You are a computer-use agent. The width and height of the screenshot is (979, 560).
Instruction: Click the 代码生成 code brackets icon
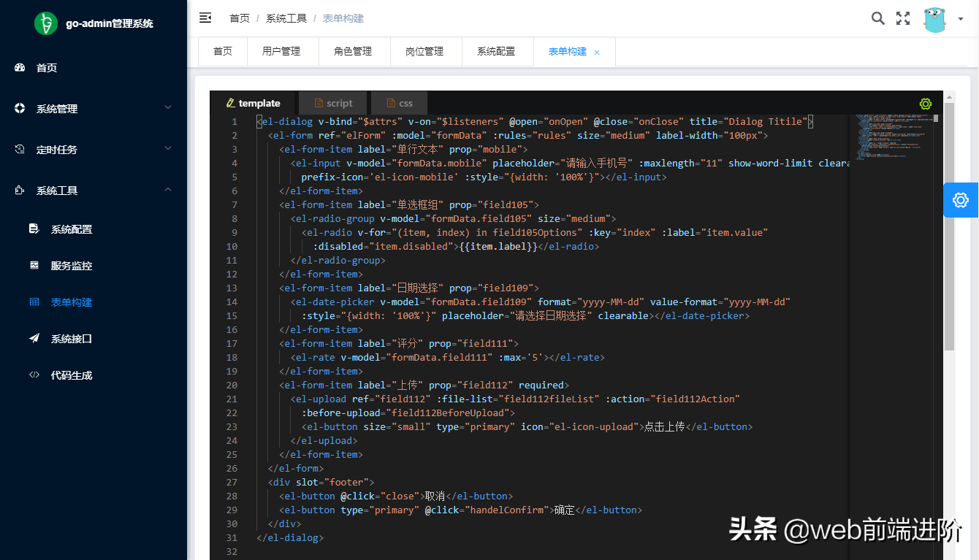(34, 375)
